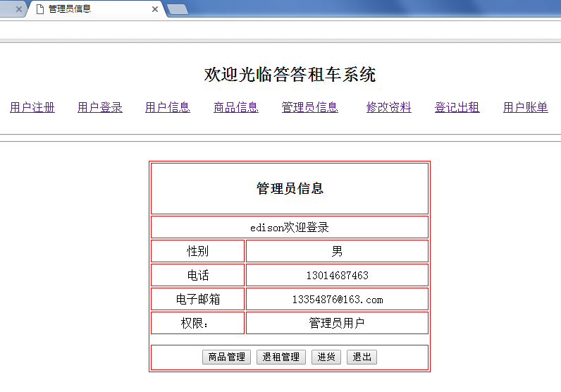561x392 pixels.
Task: Click the email 13354876@163.com
Action: coord(338,299)
